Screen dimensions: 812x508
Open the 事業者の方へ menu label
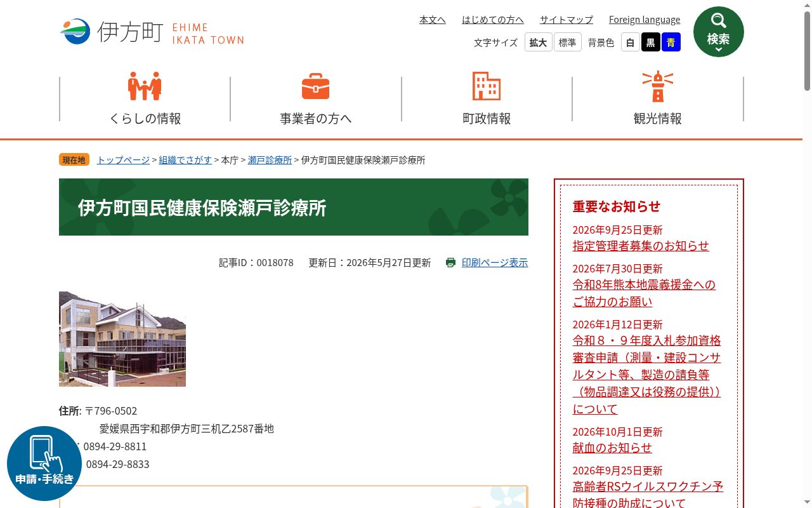click(316, 118)
